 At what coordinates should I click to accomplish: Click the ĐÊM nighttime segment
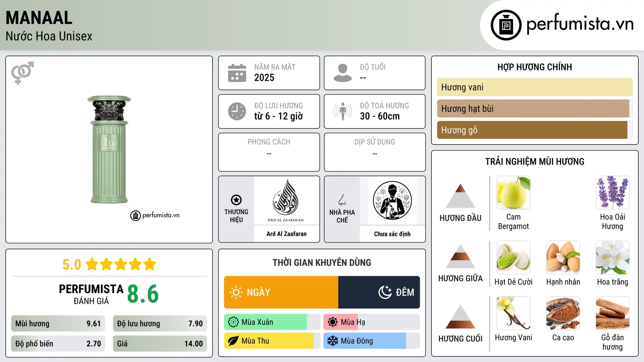[x=379, y=292]
